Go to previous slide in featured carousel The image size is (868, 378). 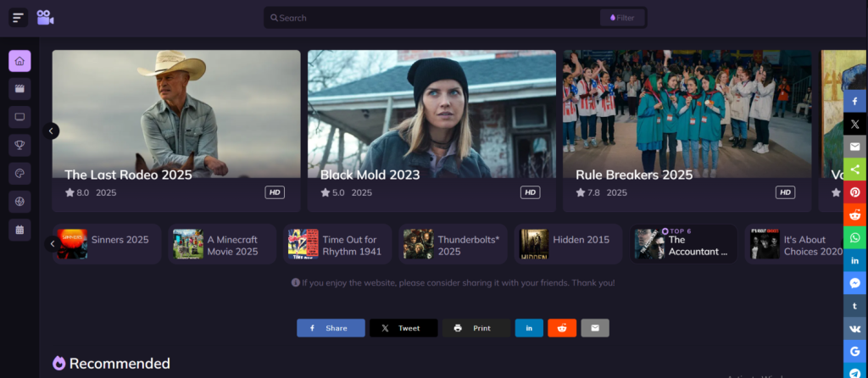pos(51,131)
